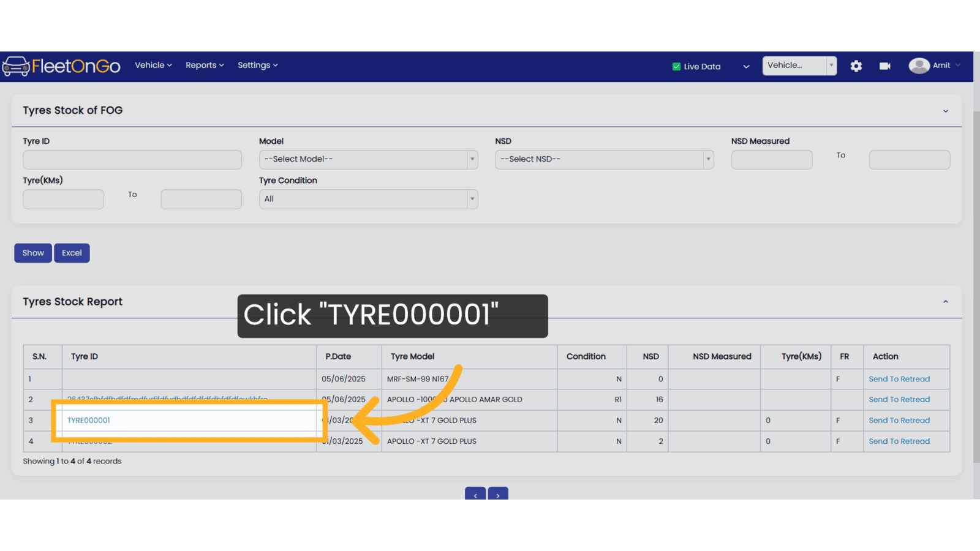This screenshot has width=980, height=551.
Task: Open the settings gear icon
Action: pos(856,66)
